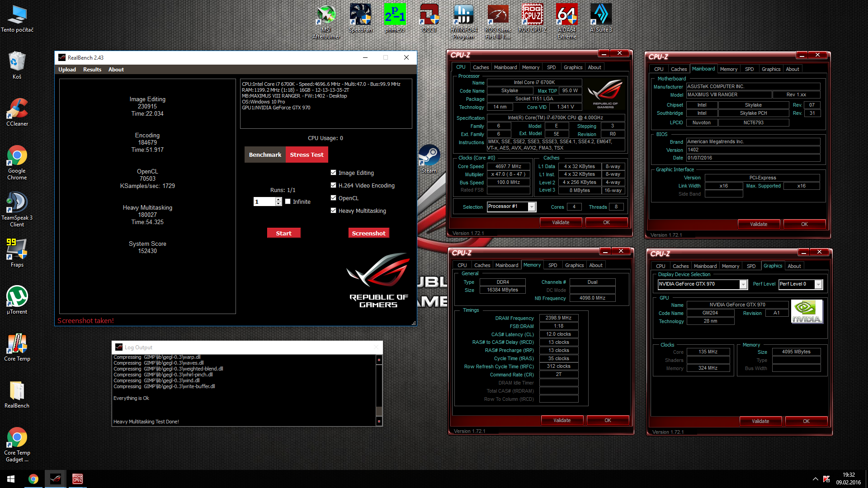
Task: Open the About menu in RealBench
Action: pos(116,70)
